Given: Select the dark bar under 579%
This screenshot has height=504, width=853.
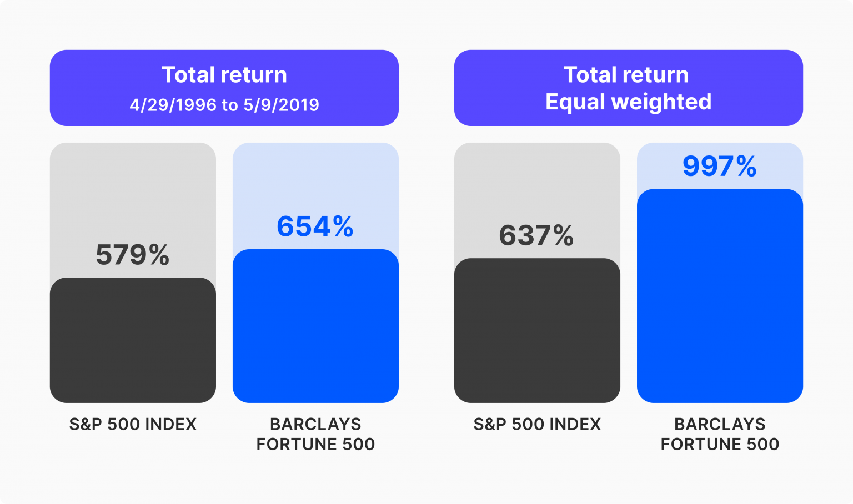Looking at the screenshot, I should (x=133, y=340).
